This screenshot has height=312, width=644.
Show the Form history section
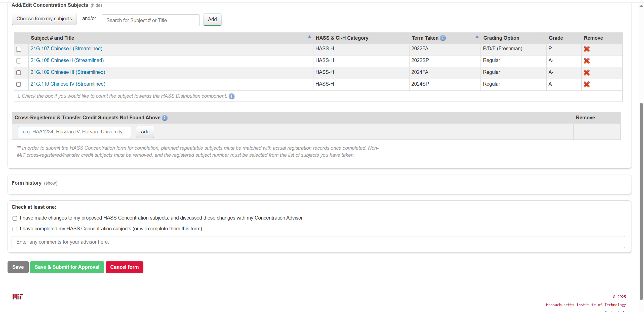click(x=51, y=183)
